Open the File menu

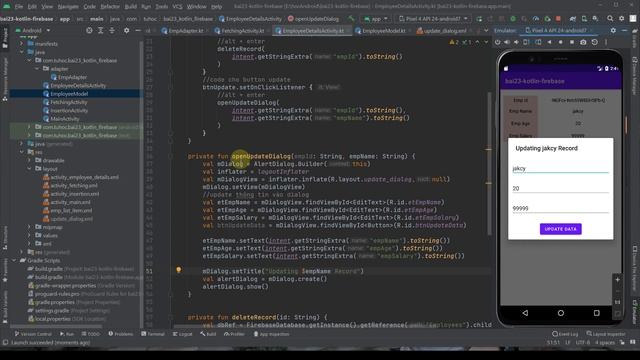[x=19, y=7]
